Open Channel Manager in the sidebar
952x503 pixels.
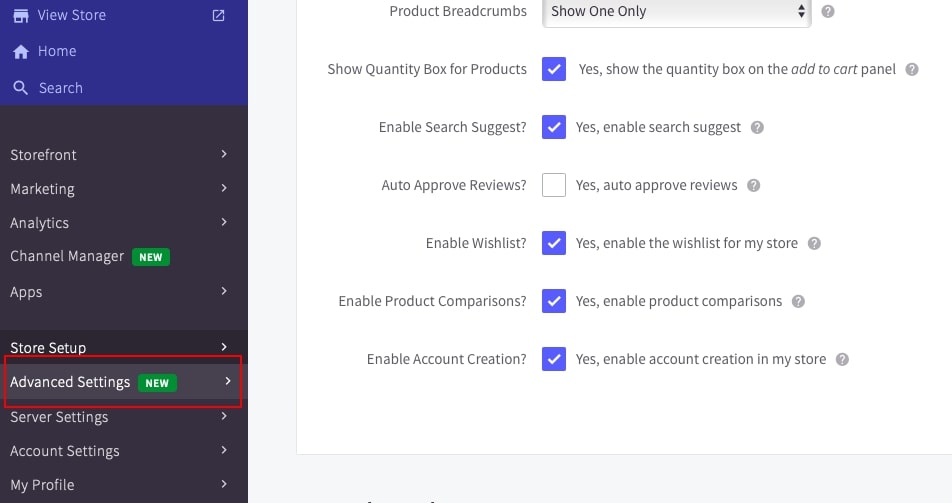click(67, 256)
